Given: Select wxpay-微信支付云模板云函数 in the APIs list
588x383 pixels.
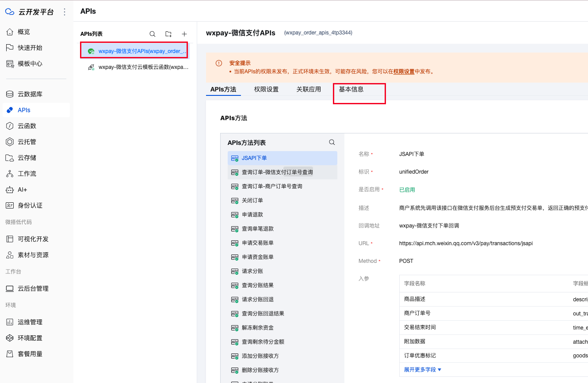Looking at the screenshot, I should click(134, 67).
